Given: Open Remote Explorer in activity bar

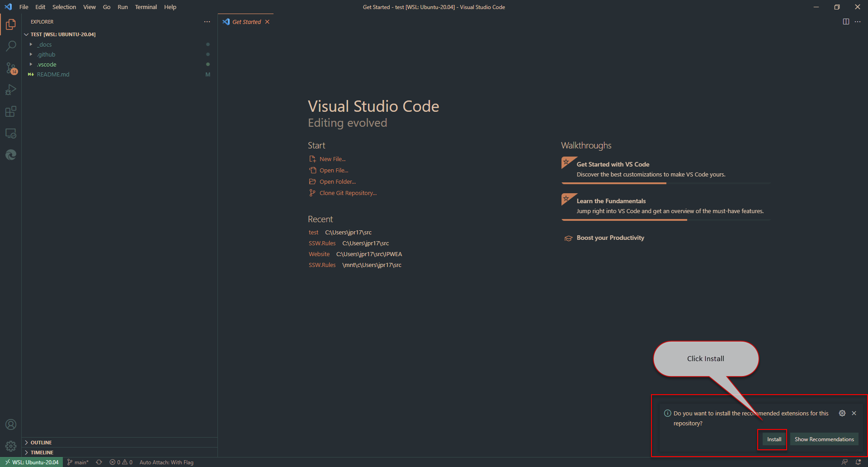Looking at the screenshot, I should click(11, 133).
